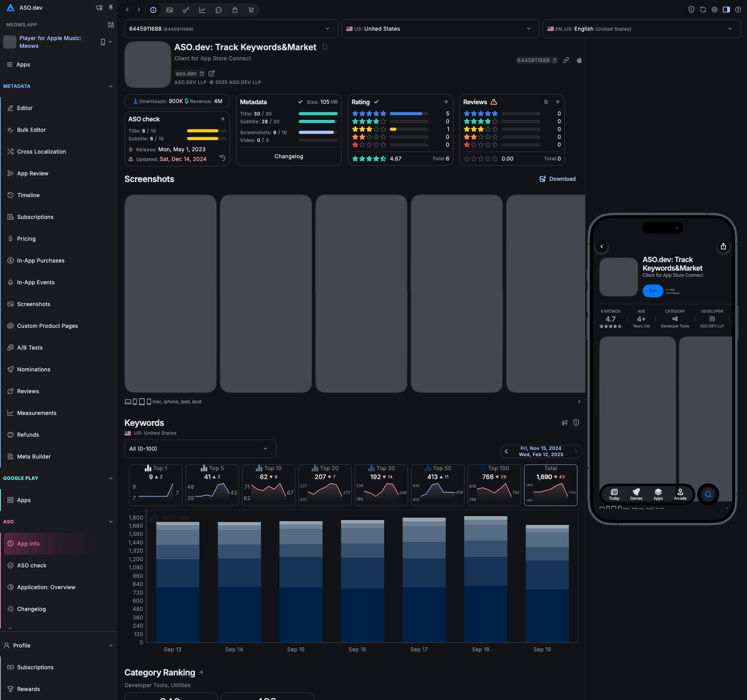Open Meta Builder in the sidebar
This screenshot has height=700, width=747.
(58, 457)
